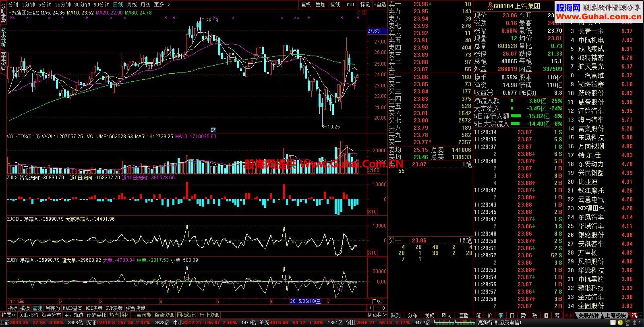Click the 财 finance marker on chart
This screenshot has width=644, height=327.
(213, 130)
